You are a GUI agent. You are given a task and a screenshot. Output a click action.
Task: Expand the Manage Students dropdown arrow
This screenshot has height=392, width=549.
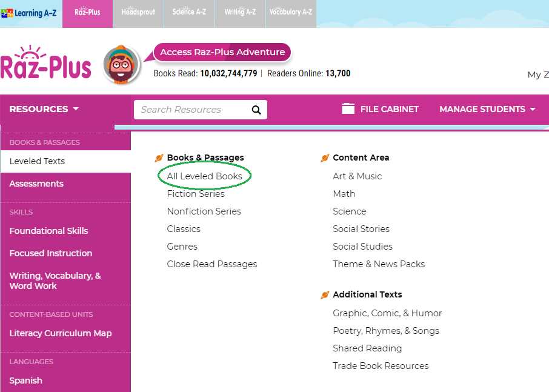point(533,109)
